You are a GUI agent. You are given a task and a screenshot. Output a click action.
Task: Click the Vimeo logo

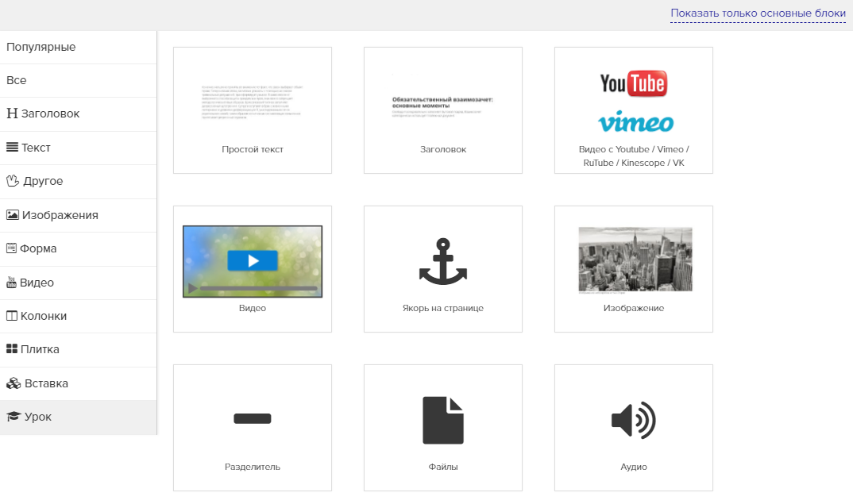(x=635, y=122)
